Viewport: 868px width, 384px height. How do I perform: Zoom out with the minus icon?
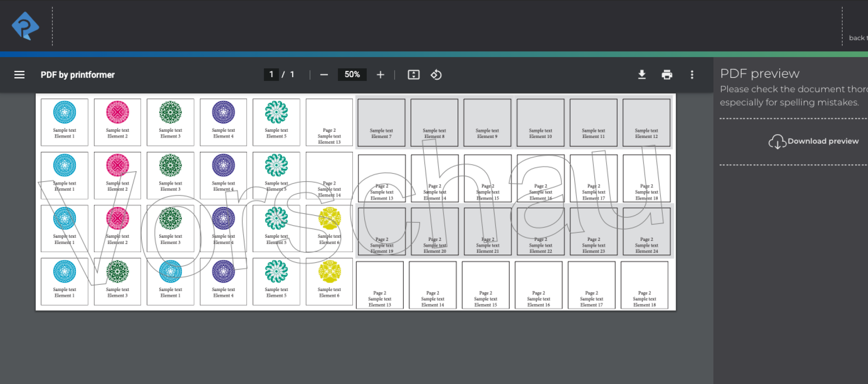324,75
